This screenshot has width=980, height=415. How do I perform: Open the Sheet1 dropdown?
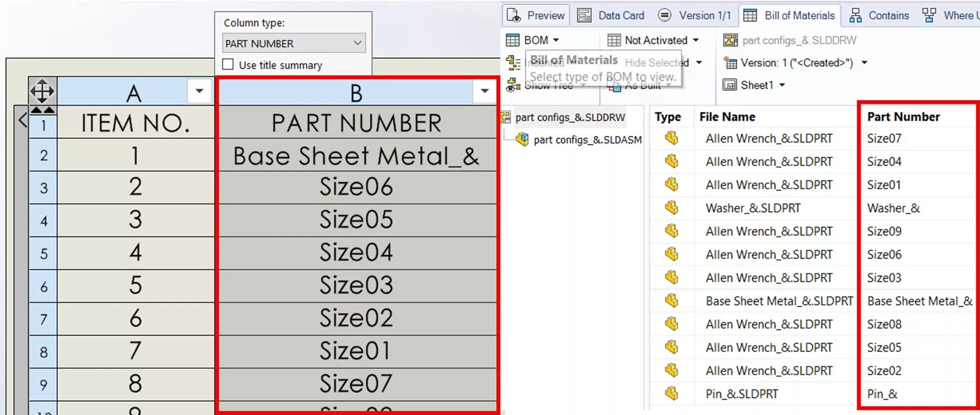click(754, 85)
